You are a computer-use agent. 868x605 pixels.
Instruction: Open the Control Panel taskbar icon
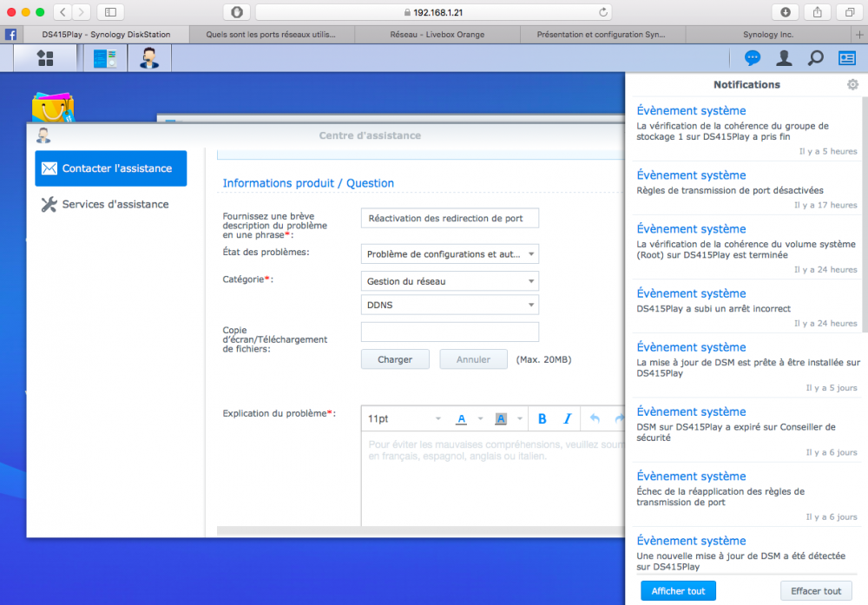105,58
